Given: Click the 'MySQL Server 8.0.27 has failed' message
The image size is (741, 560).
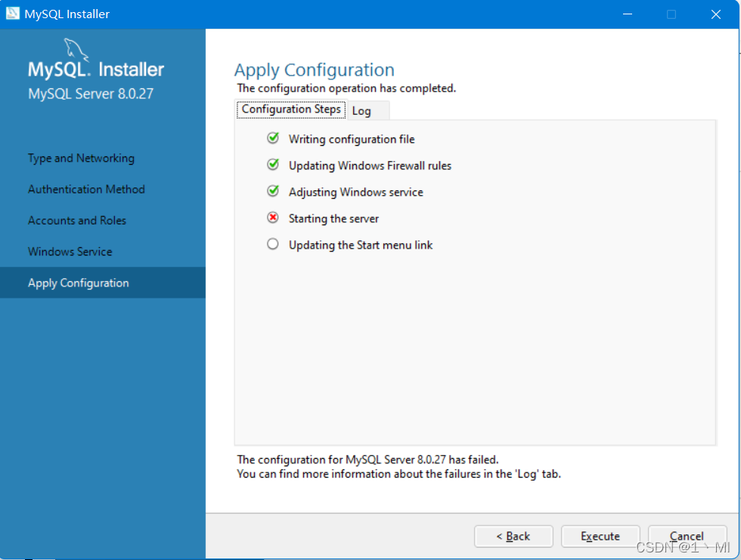Looking at the screenshot, I should (367, 459).
